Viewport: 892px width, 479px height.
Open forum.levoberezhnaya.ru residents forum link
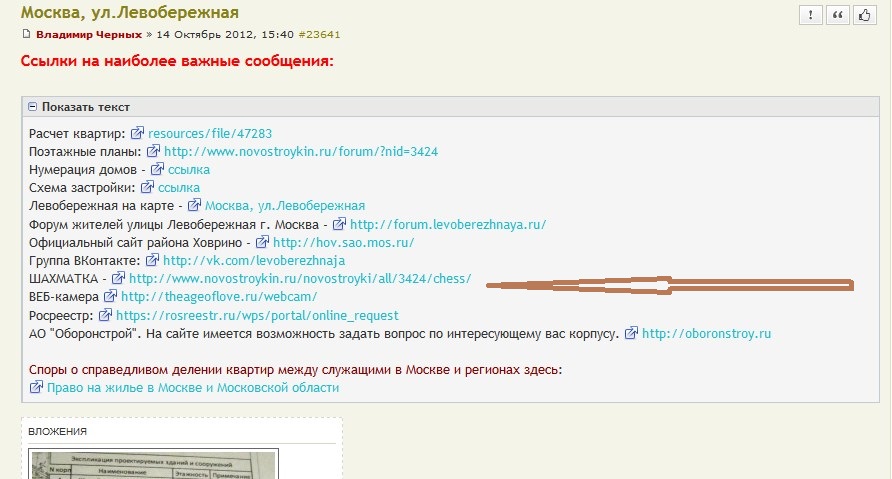448,224
